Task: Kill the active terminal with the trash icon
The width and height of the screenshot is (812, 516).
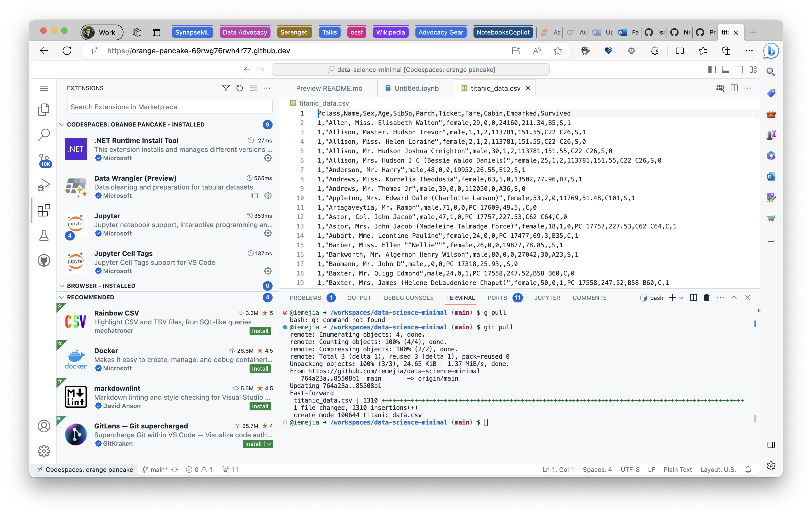Action: (x=707, y=297)
